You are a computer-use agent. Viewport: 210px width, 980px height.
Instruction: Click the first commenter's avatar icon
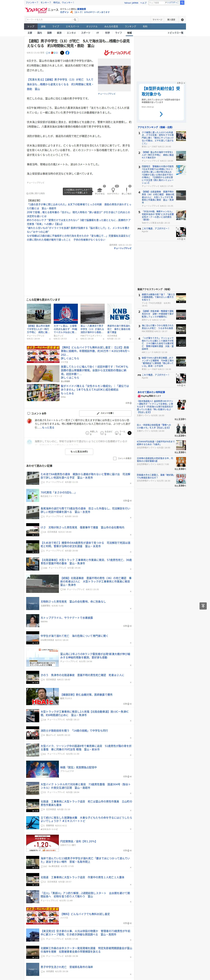(x=29, y=421)
